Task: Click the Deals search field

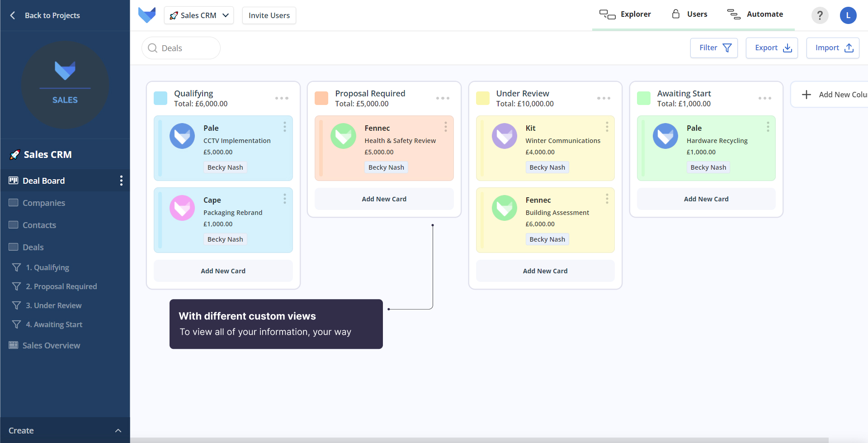Action: point(181,48)
